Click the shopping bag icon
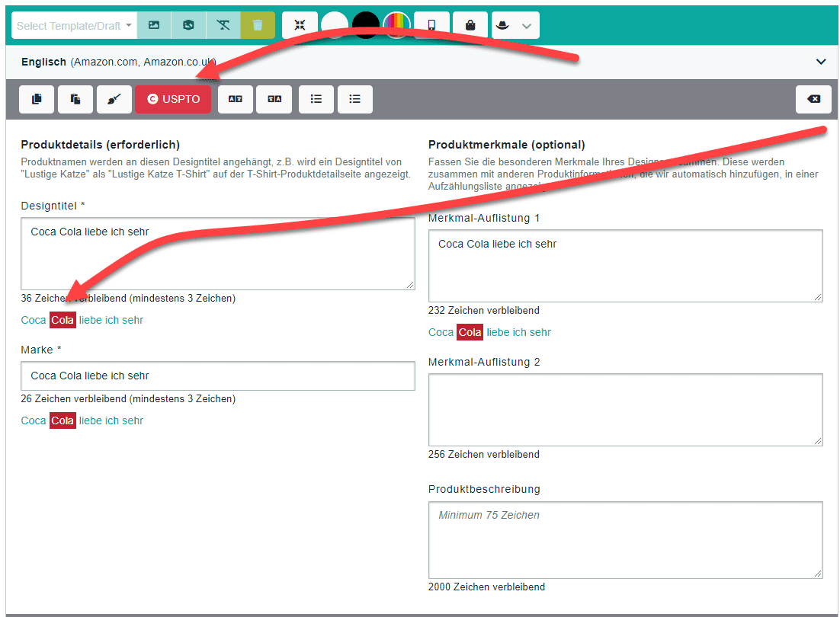This screenshot has height=617, width=840. (x=470, y=25)
